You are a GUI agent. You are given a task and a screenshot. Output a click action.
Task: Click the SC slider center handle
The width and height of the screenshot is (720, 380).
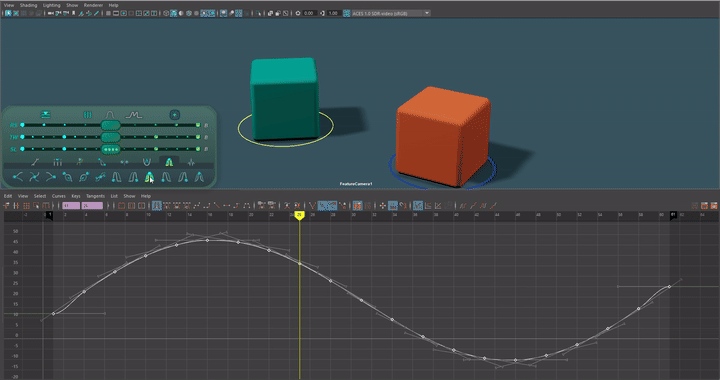click(x=110, y=149)
